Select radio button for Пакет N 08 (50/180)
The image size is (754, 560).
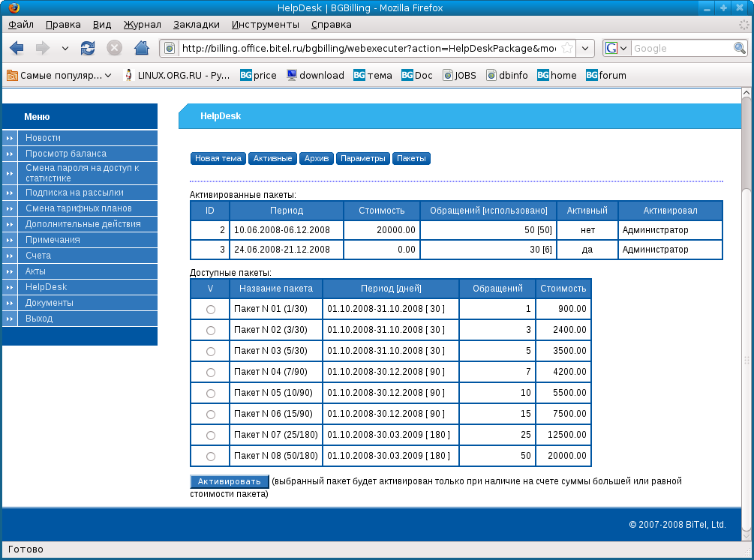(210, 455)
